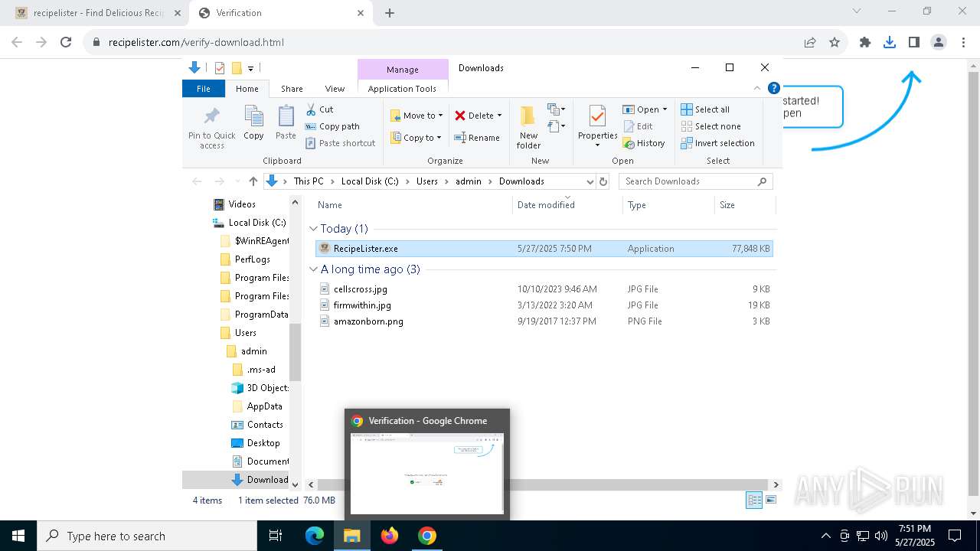
Task: Select Contacts in navigation tree
Action: [x=265, y=425]
